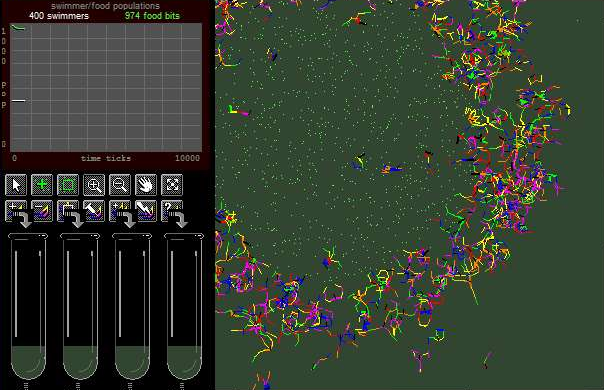
Task: Click the fit-to-view frame icon
Action: tap(172, 185)
